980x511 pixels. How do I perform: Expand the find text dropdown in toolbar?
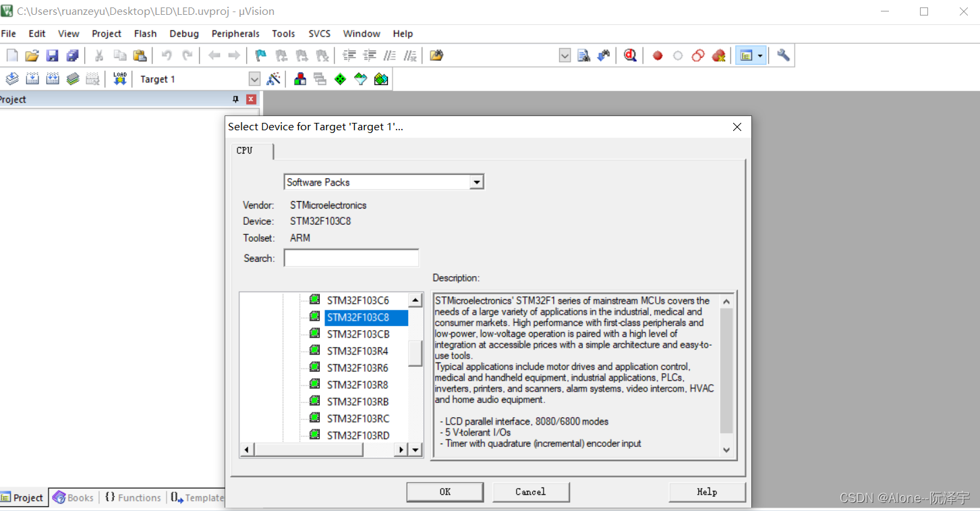[x=565, y=55]
